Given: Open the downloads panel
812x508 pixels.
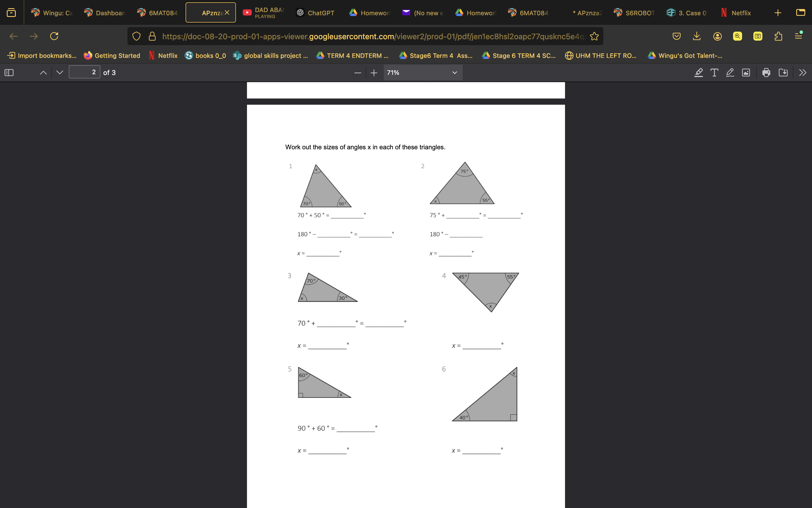Looking at the screenshot, I should pos(697,36).
